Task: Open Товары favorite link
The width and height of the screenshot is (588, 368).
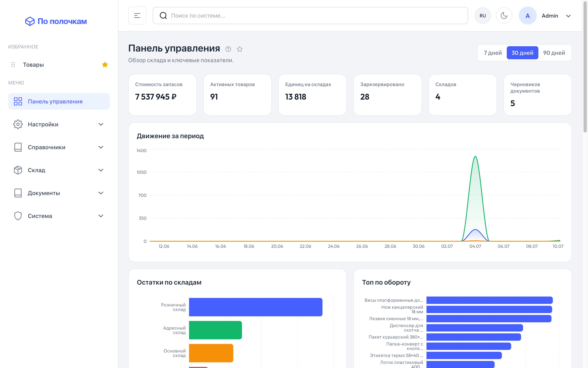Action: click(x=33, y=64)
